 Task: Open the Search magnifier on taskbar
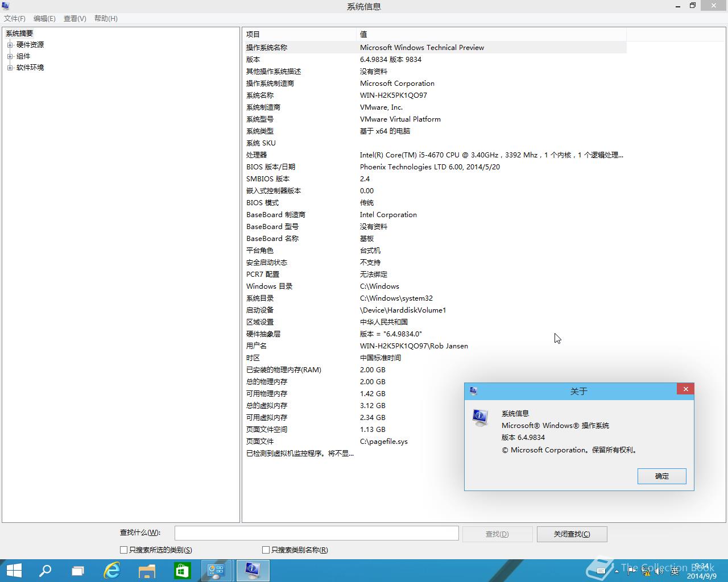[x=45, y=571]
